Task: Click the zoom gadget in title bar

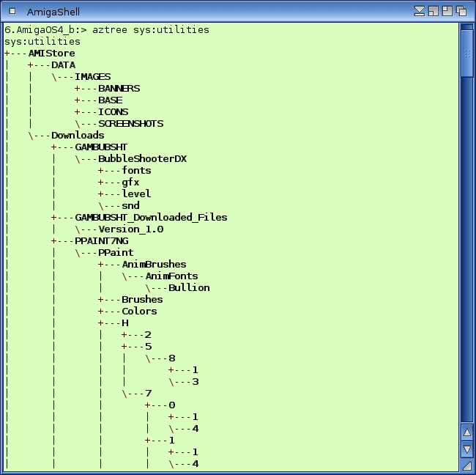Action: (434, 11)
